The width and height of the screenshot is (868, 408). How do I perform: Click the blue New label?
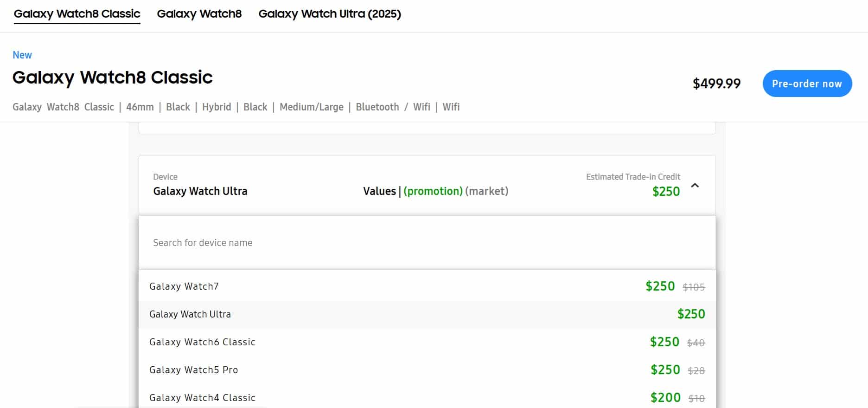(22, 55)
